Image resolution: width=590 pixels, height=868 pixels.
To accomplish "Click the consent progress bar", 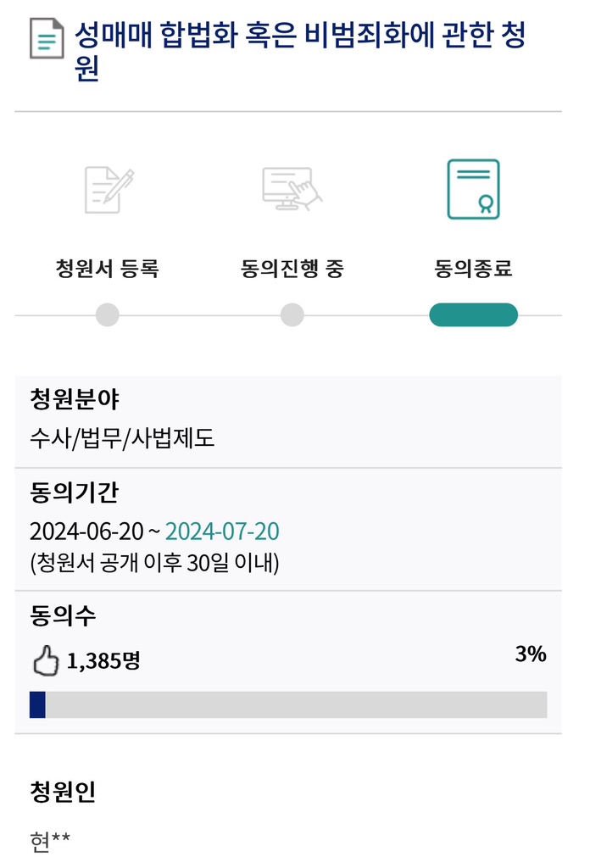I will [288, 704].
